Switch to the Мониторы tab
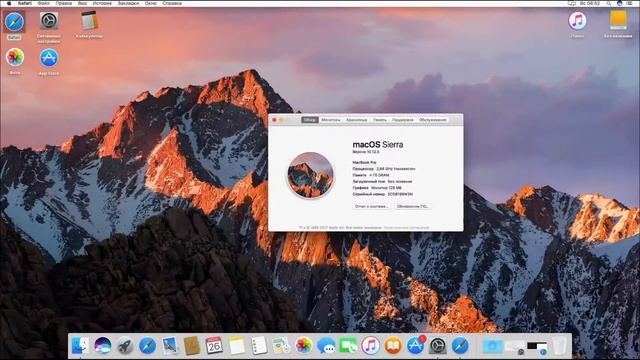640x360 pixels. click(331, 120)
